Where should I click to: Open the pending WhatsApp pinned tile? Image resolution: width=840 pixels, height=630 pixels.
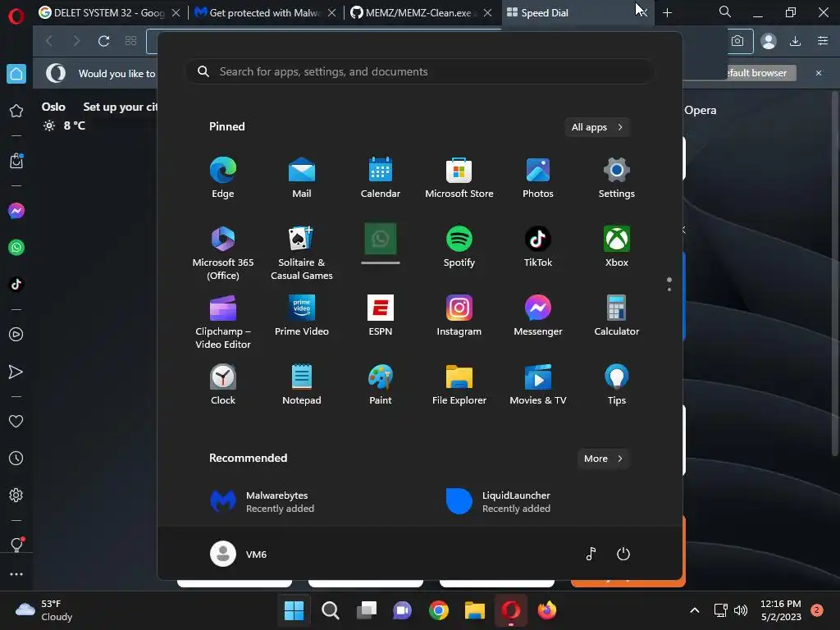click(x=381, y=244)
